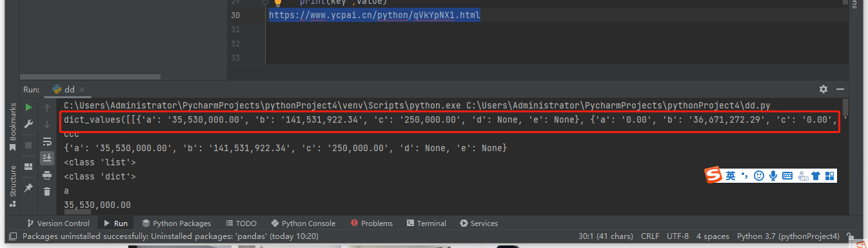Click the caret position 30:1 indicator

click(606, 236)
